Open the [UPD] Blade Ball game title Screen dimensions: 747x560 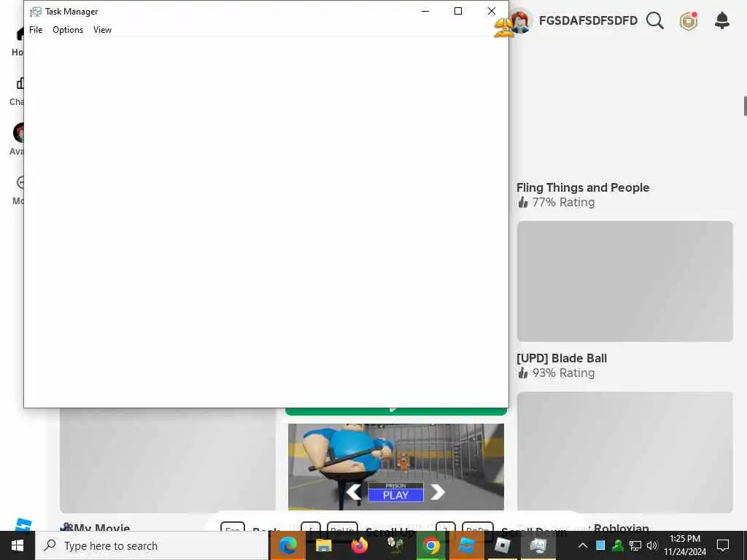pos(562,358)
